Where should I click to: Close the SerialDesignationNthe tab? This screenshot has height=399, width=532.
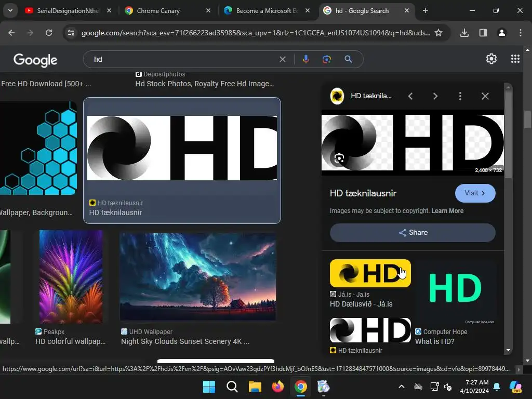click(109, 11)
